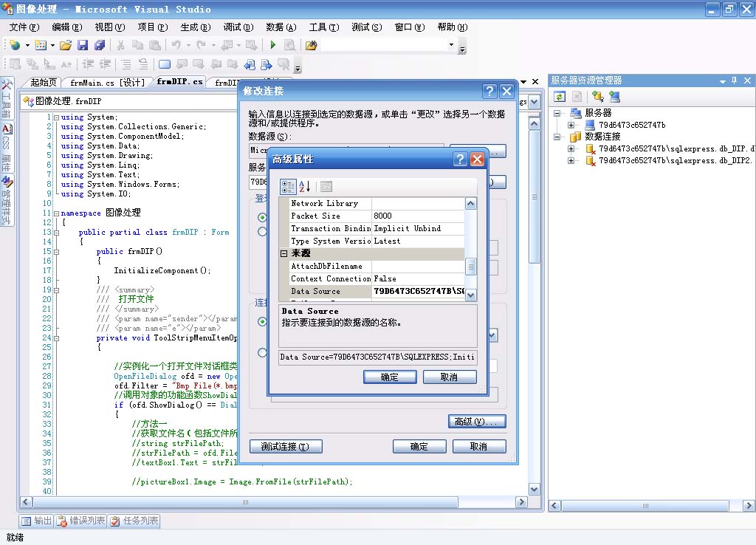Click the Open File folder icon
Screen dimensions: 756x545
[x=66, y=45]
